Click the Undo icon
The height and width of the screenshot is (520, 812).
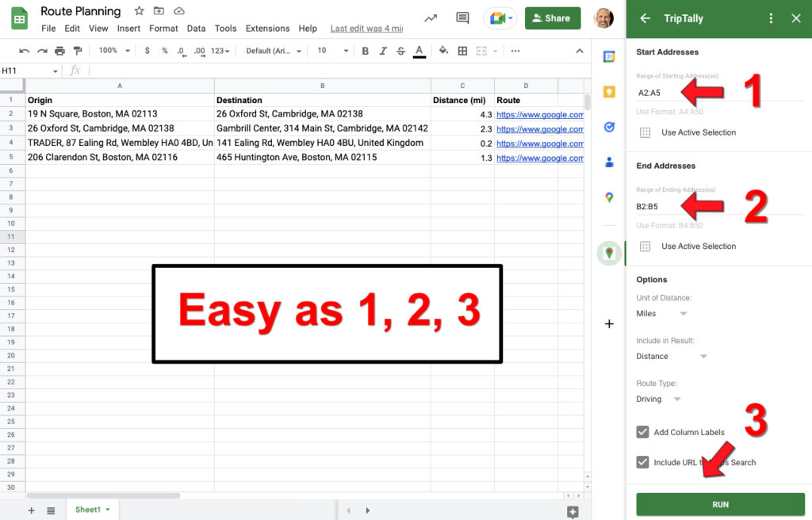[24, 50]
